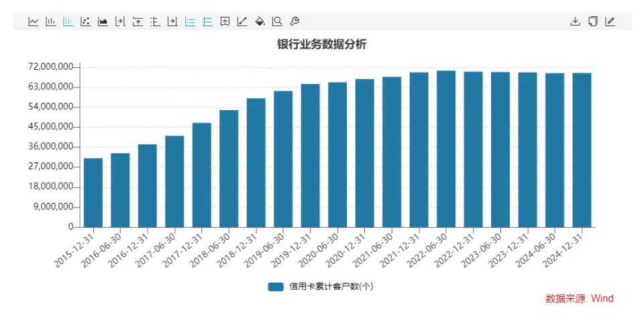The height and width of the screenshot is (323, 644).
Task: Select the bar for 2023-06-30
Action: coord(500,150)
